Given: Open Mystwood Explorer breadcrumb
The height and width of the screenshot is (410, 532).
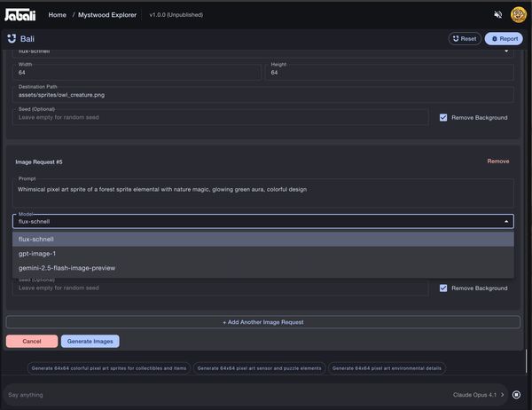Looking at the screenshot, I should pyautogui.click(x=106, y=15).
